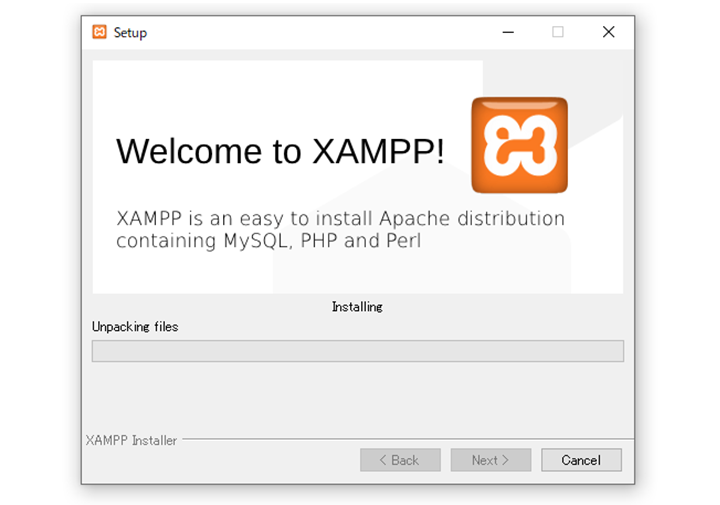
Task: Click the 'containing MySQL, PHP and Perl' line
Action: (x=269, y=241)
